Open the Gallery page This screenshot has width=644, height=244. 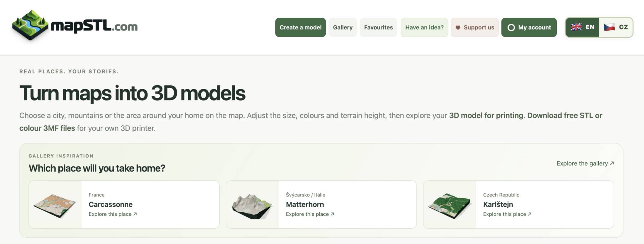(x=343, y=27)
